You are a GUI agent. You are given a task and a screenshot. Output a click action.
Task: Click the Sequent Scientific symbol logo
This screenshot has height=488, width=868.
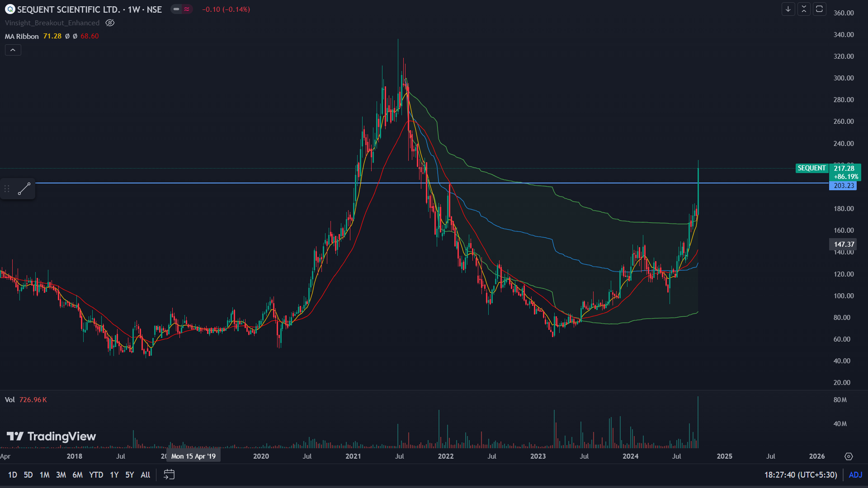click(x=10, y=9)
